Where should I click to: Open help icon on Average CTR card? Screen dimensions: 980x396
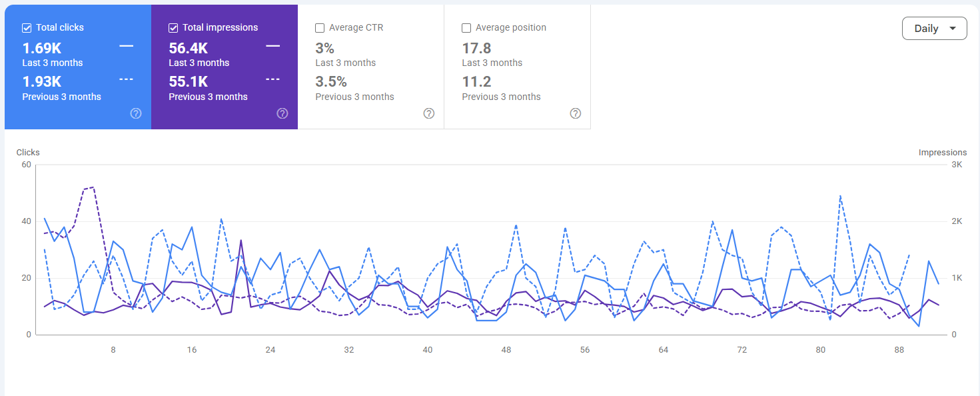pyautogui.click(x=429, y=113)
